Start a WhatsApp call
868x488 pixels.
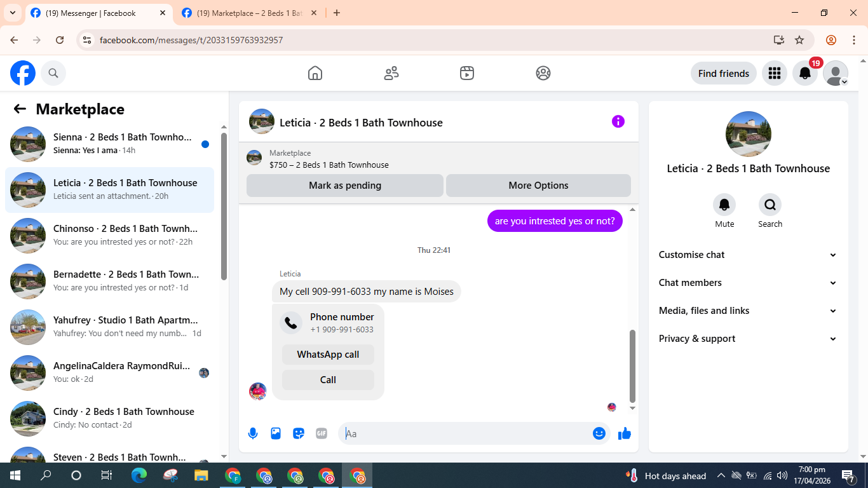click(x=328, y=355)
